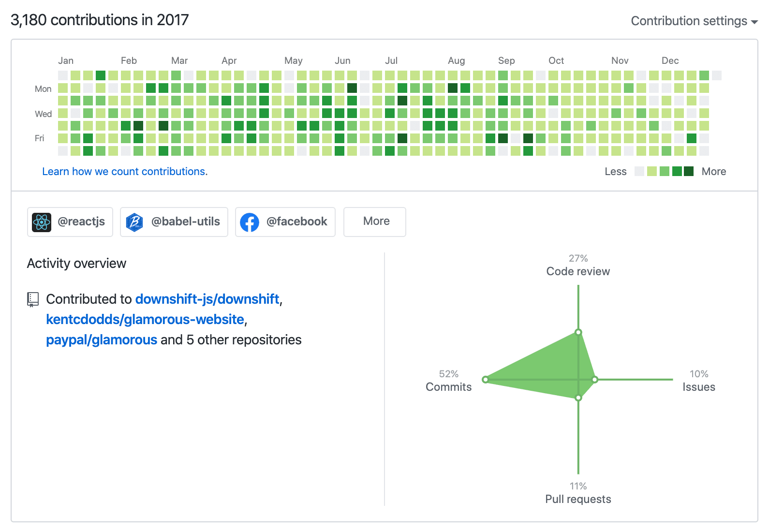Click the Contribution settings chevron arrow
The height and width of the screenshot is (532, 769).
pos(755,22)
